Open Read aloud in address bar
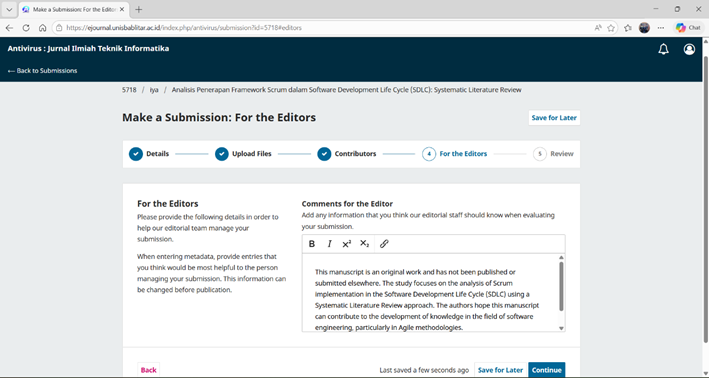 [x=598, y=28]
